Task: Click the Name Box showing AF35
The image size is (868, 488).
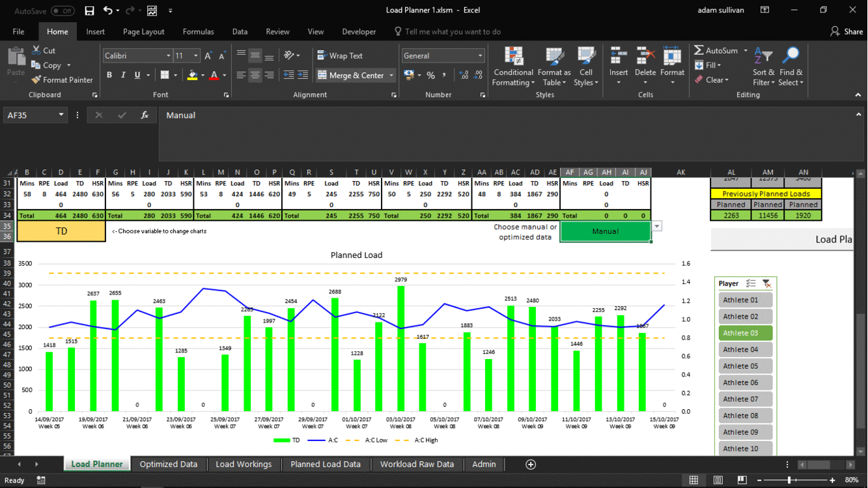Action: tap(30, 115)
